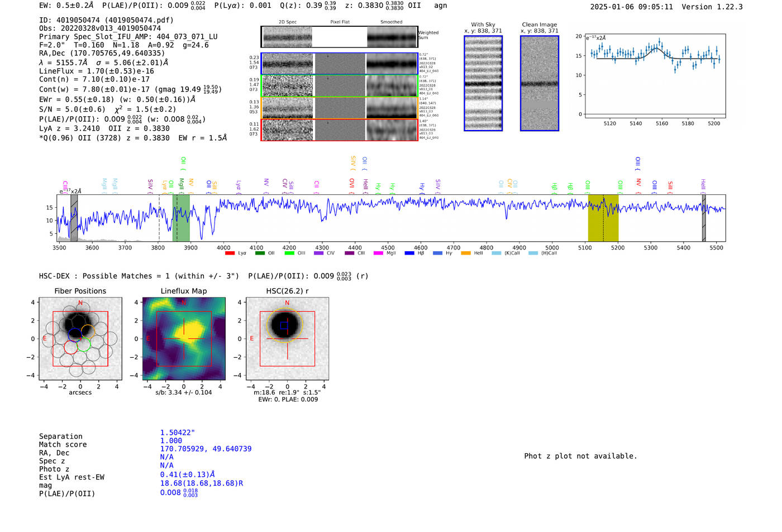Click the green OII band near 3870 Å
Screen dimensions: 782x532
[182, 218]
